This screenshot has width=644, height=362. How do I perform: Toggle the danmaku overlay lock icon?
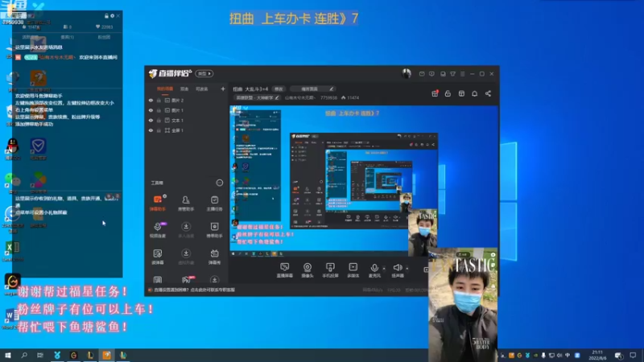(x=106, y=15)
